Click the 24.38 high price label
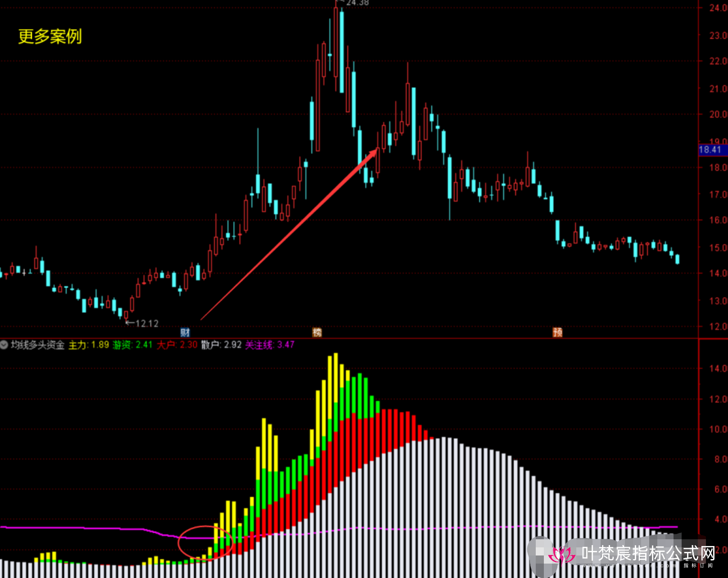Screen dimensions: 728x578 (357, 3)
